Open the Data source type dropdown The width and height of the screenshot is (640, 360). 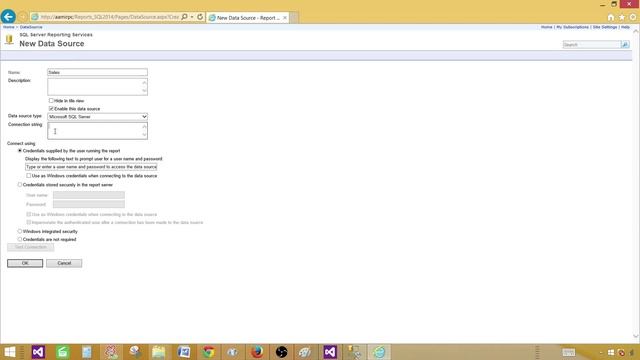98,117
